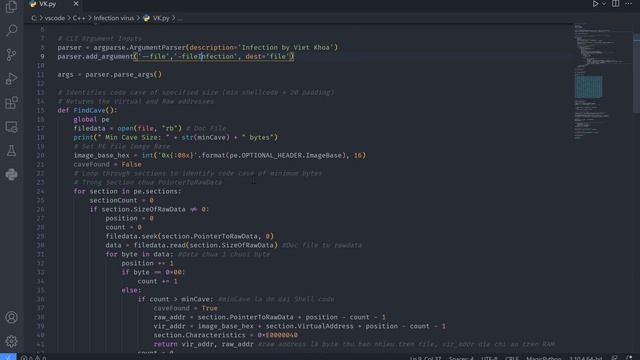
Task: Click 'caveFound = False' on line 21
Action: [x=107, y=164]
